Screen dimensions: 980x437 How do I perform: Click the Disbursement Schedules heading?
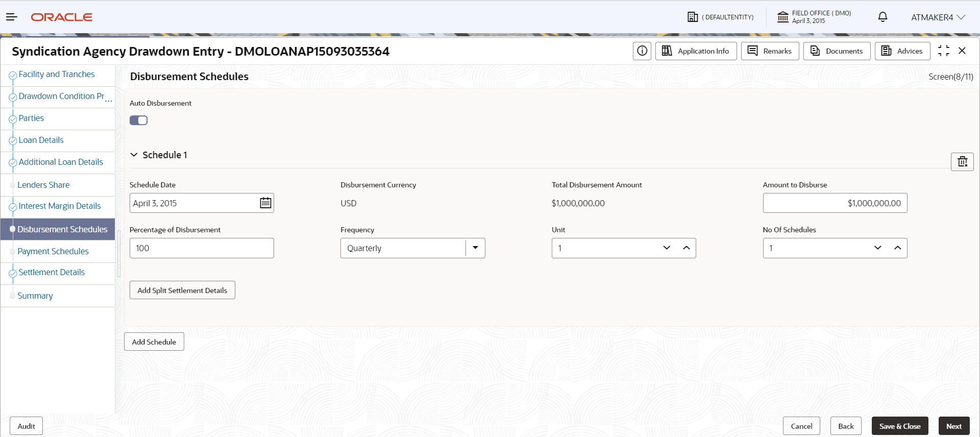click(x=189, y=77)
